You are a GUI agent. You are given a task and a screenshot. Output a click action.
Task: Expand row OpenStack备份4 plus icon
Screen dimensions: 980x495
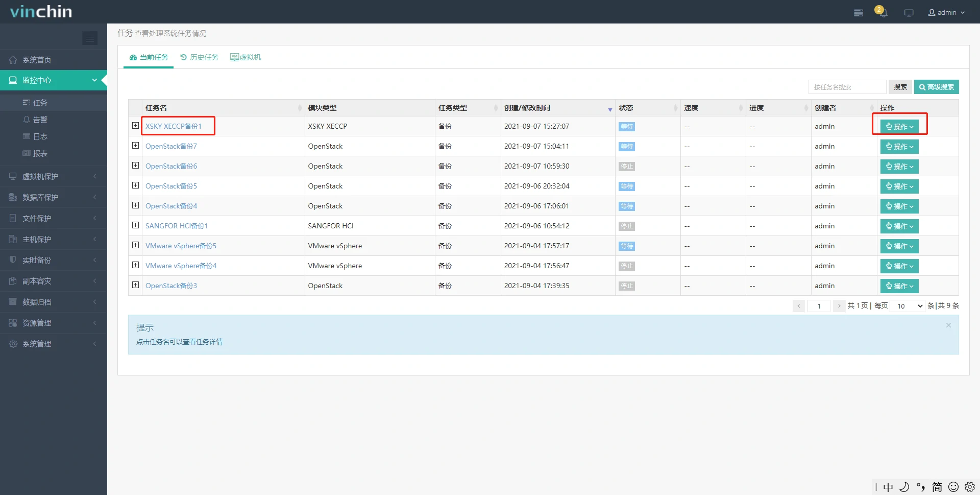click(x=135, y=205)
